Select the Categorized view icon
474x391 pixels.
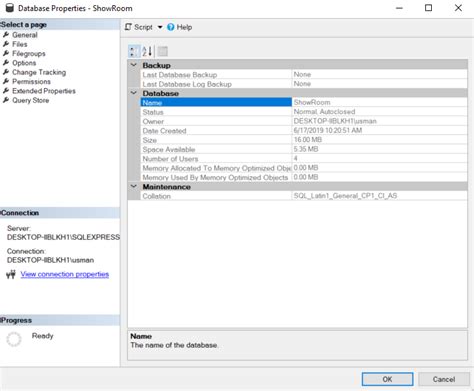pos(133,51)
